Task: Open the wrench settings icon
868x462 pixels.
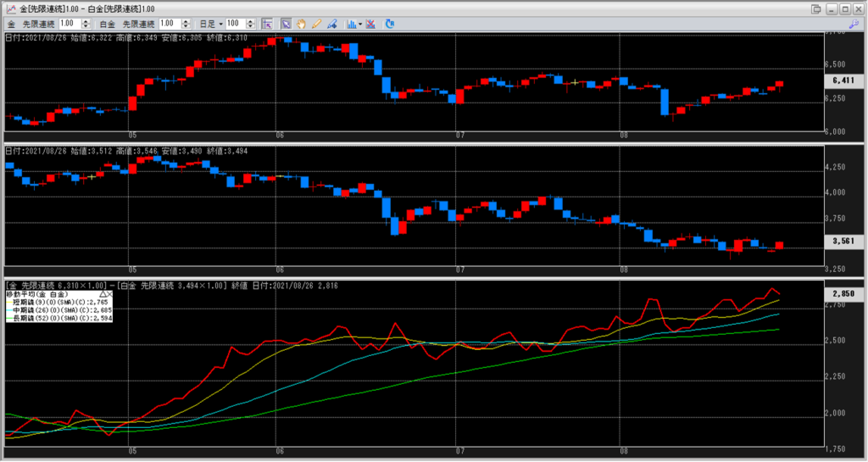Action: click(x=854, y=24)
